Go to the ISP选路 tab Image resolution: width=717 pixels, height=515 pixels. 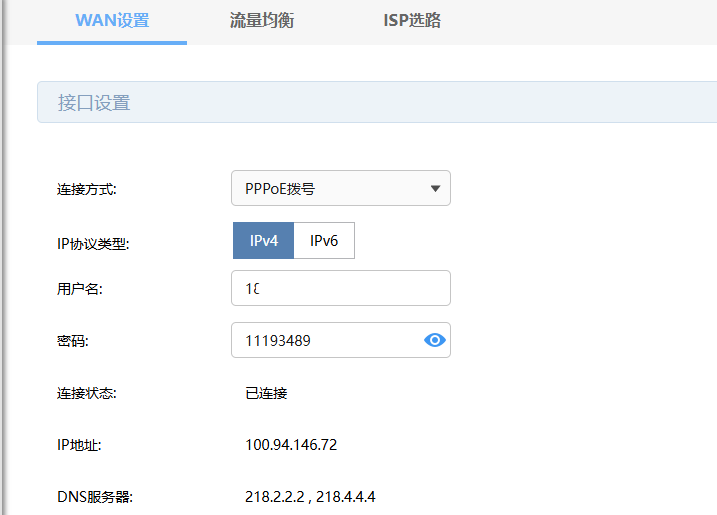[x=412, y=21]
